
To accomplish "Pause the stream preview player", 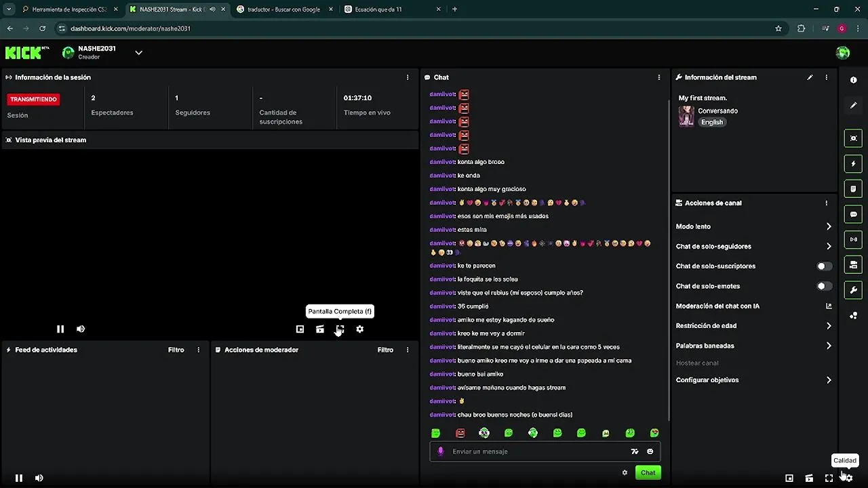I will [x=60, y=329].
